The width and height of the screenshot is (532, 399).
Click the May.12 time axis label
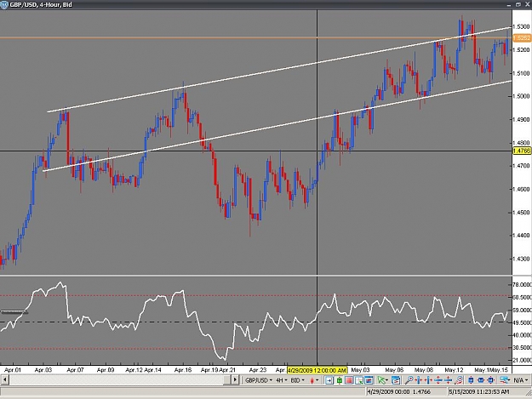454,370
